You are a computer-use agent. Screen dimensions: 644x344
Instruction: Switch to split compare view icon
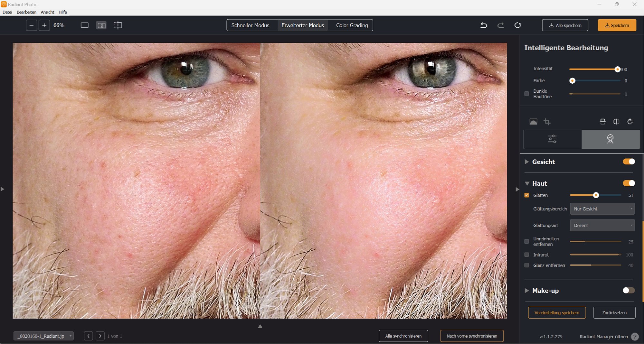click(118, 25)
